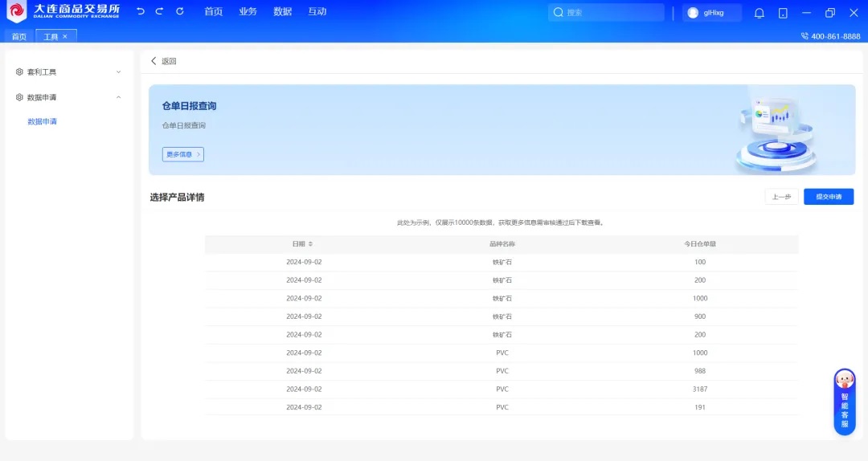Open the 业务 menu
This screenshot has height=461, width=868.
click(x=248, y=12)
